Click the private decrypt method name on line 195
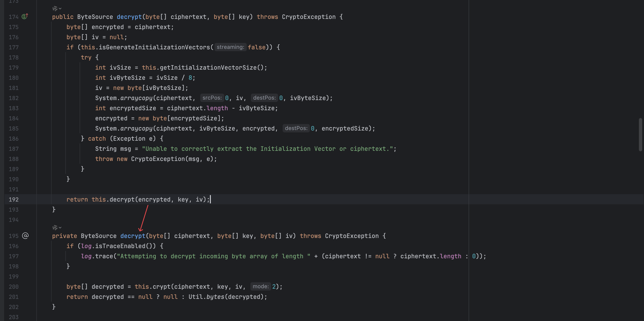 [133, 236]
